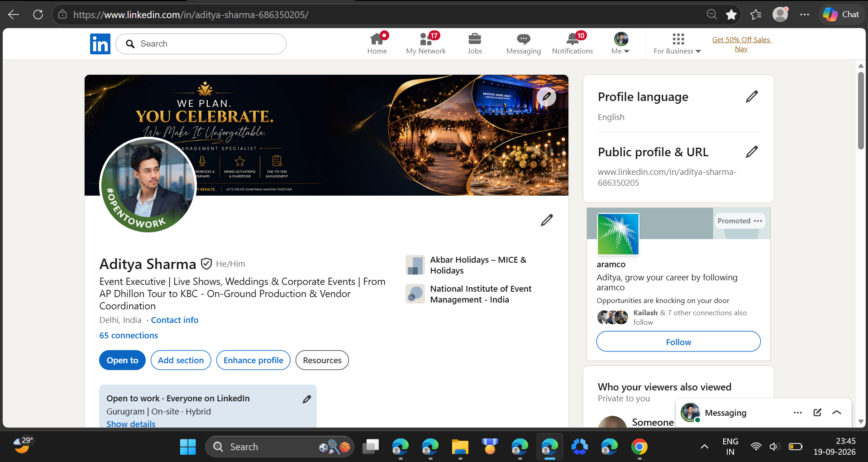Open Messaging from the top nav
This screenshot has width=868, height=462.
(x=524, y=43)
